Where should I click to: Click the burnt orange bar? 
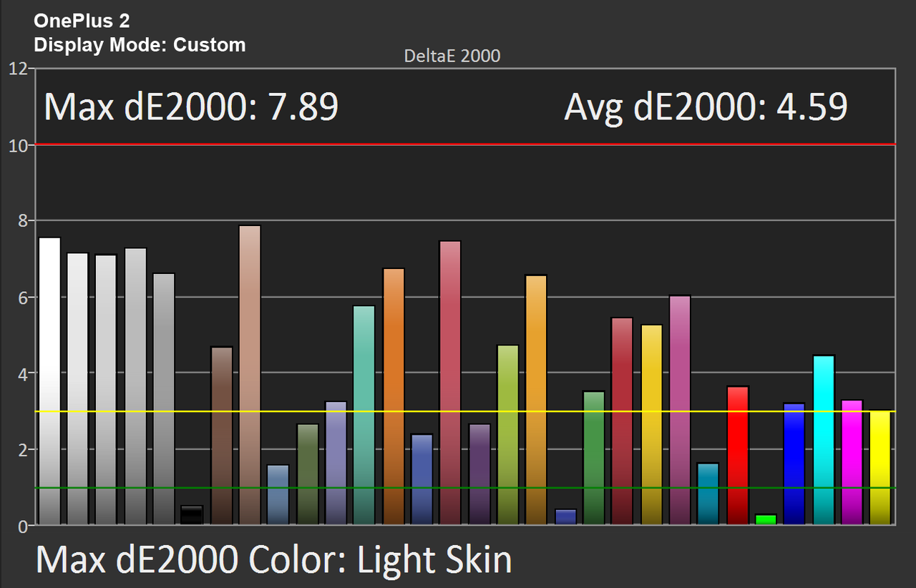394,397
